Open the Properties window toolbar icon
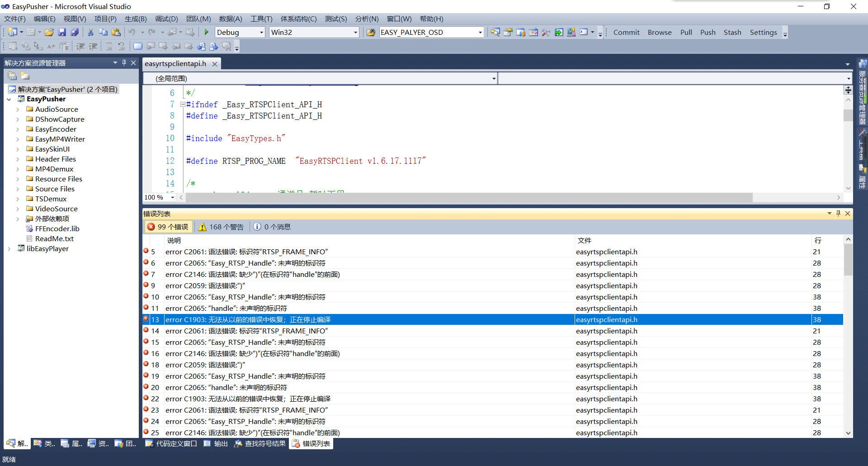Viewport: 868px width, 466px height. [508, 32]
